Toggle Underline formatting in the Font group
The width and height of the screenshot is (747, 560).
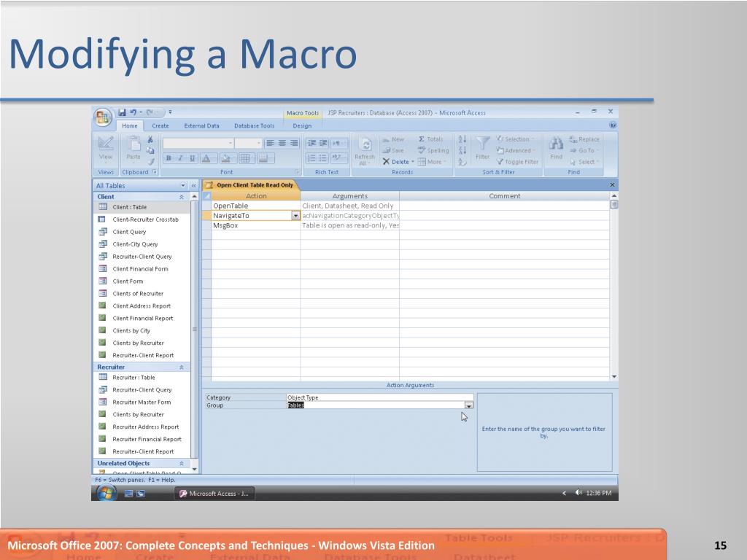click(x=192, y=158)
